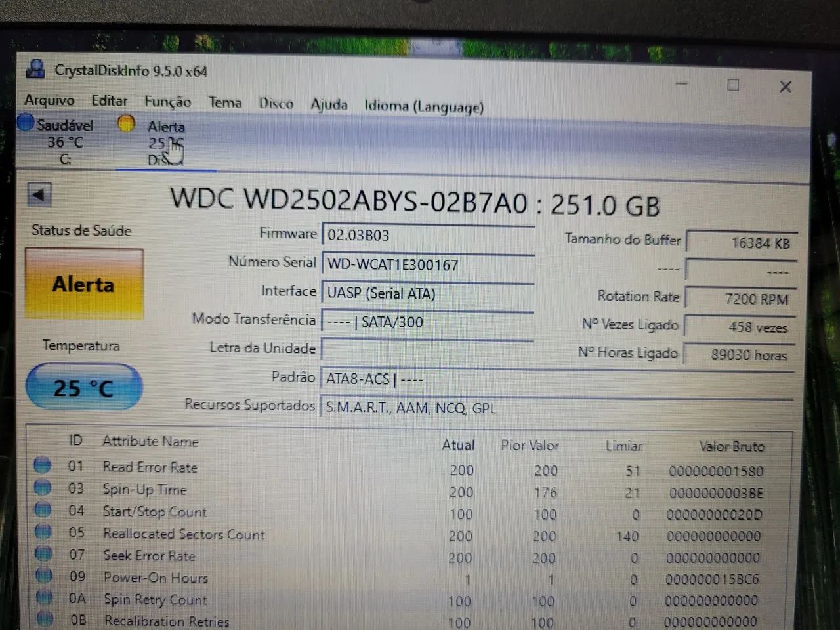Click the ID column header
The image size is (840, 630).
[75, 440]
